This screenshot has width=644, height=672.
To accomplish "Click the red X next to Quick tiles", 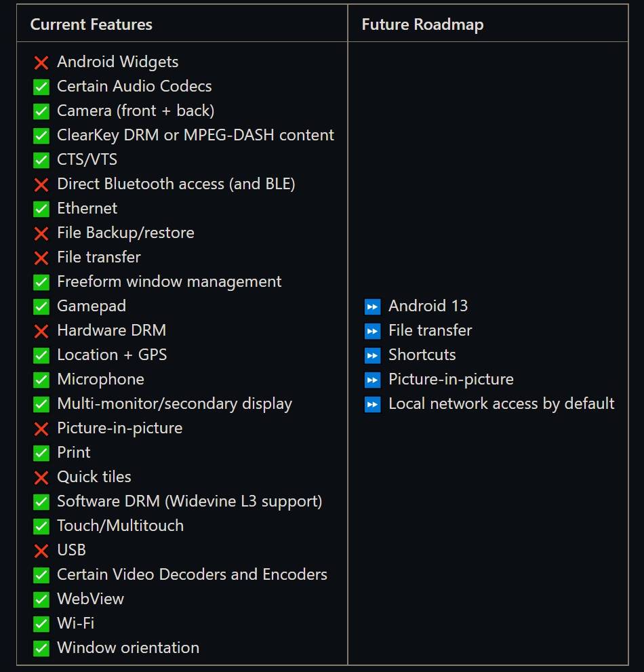I will [41, 477].
